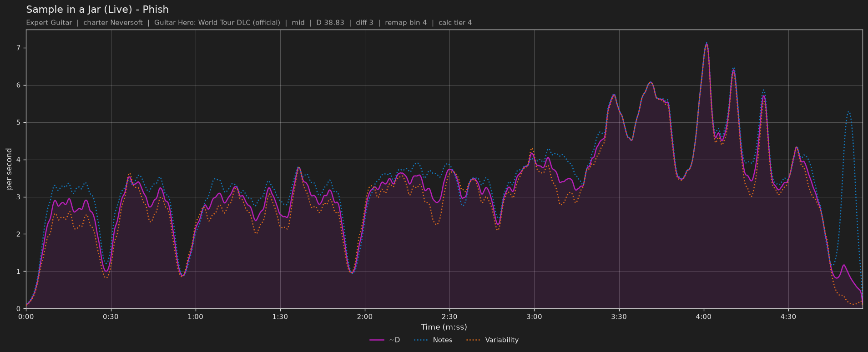Click the 'calc tier 4' subtitle text
The height and width of the screenshot is (352, 868).
pyautogui.click(x=455, y=23)
